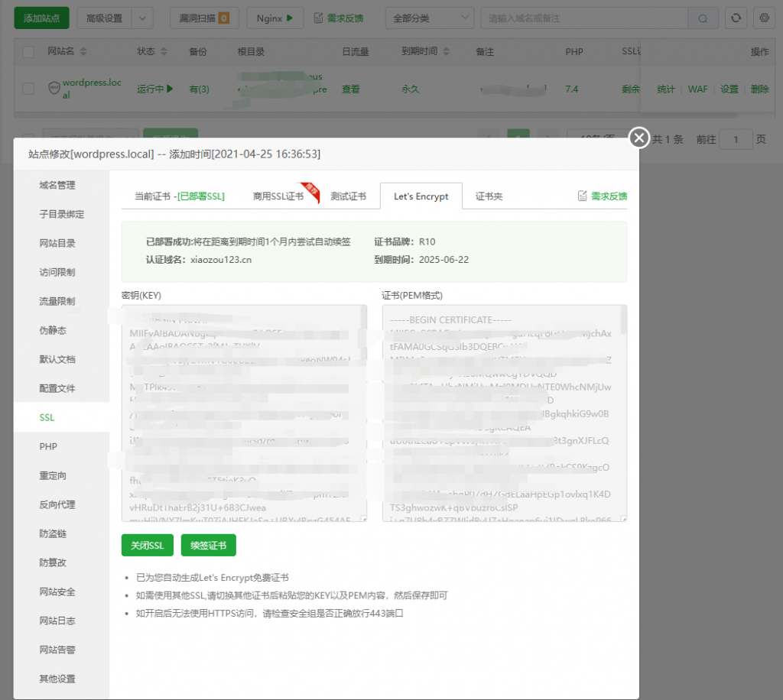Expand the 全部分类 category dropdown

click(430, 18)
